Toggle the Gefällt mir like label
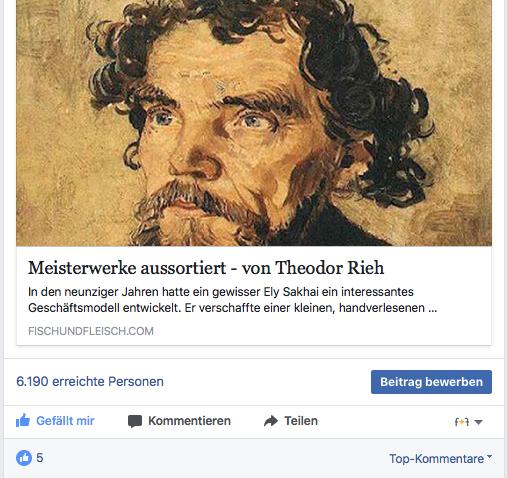Screen dimensions: 507x478 [x=65, y=421]
